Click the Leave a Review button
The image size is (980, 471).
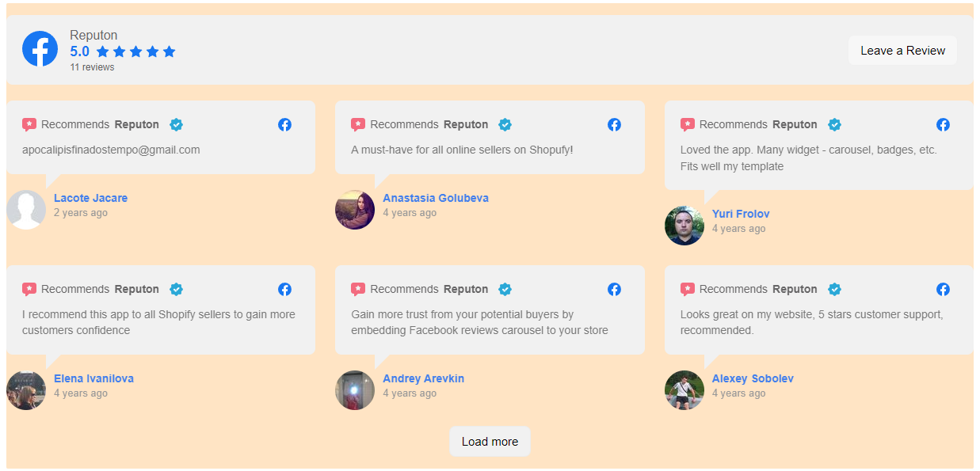click(902, 50)
